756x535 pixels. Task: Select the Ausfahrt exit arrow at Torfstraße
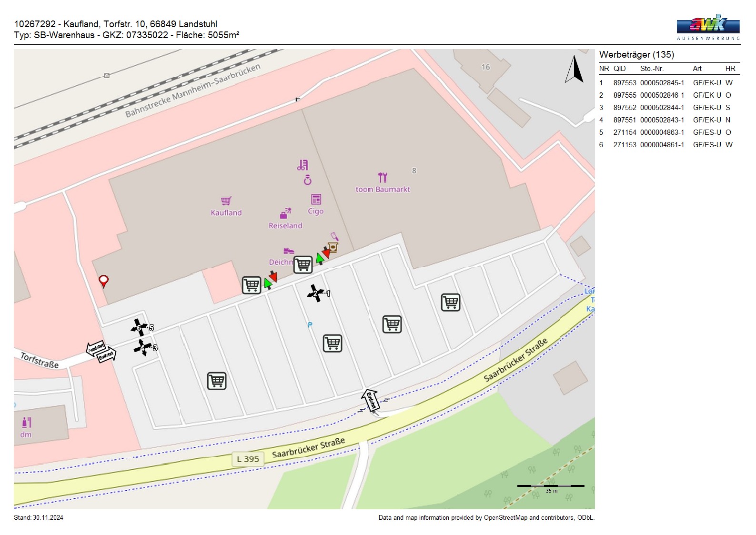pyautogui.click(x=95, y=348)
